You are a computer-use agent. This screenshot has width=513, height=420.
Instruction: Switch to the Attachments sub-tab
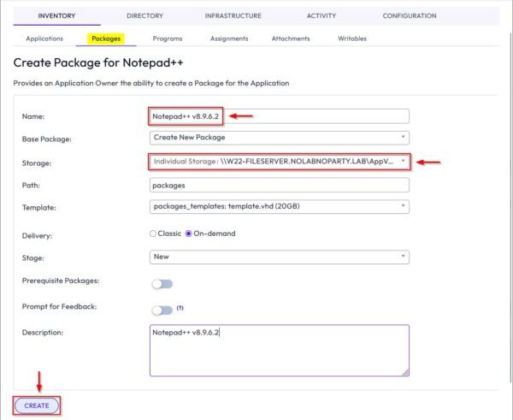pyautogui.click(x=291, y=38)
